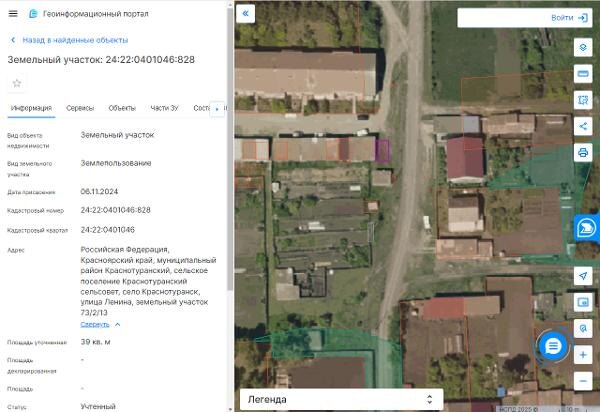The width and height of the screenshot is (600, 412).
Task: Add parcel to favorites star
Action: [x=16, y=83]
